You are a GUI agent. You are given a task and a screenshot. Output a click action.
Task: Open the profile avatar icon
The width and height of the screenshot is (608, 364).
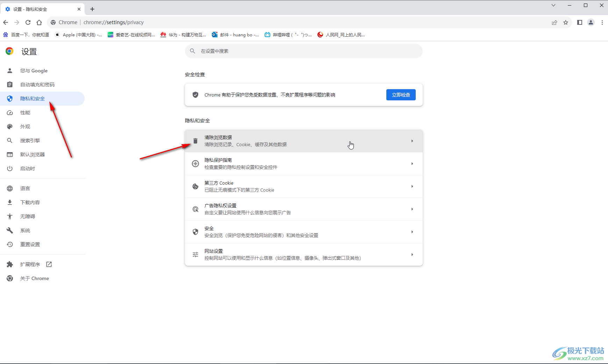[591, 22]
